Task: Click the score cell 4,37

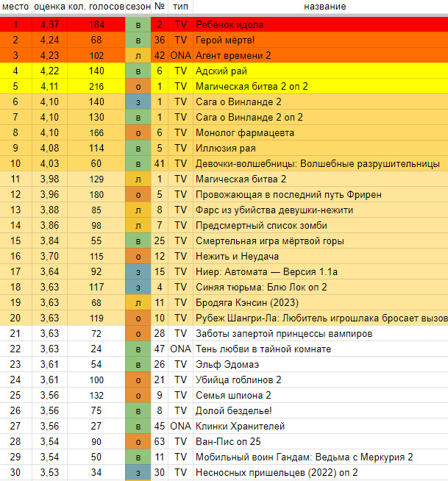Action: tap(49, 24)
